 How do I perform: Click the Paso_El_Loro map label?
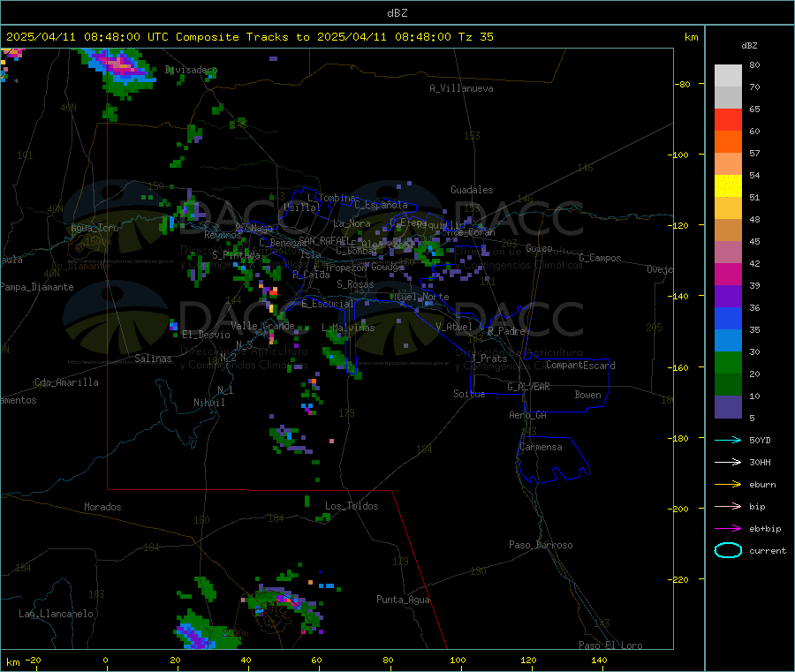click(610, 646)
